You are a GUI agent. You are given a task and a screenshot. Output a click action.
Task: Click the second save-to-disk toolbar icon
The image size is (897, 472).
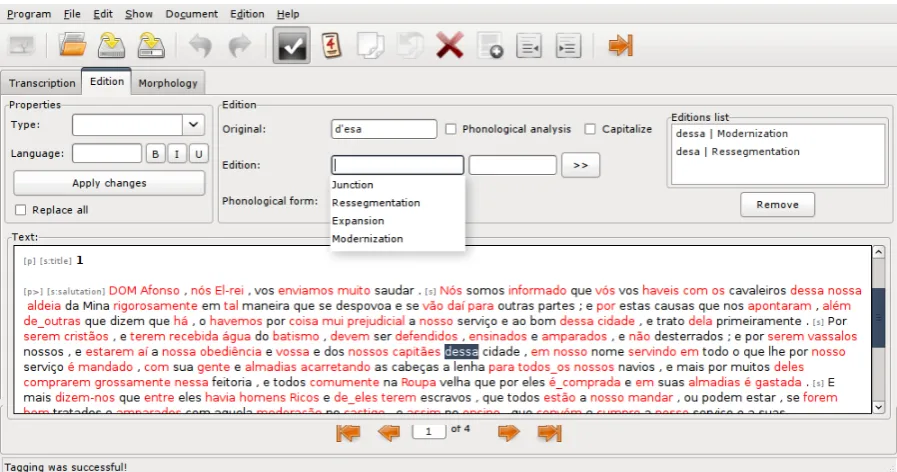[151, 45]
